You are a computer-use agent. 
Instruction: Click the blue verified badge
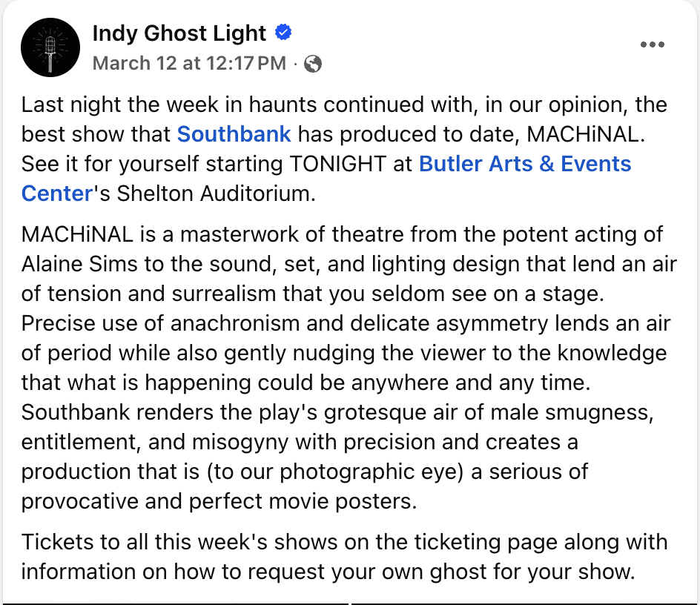(x=283, y=33)
